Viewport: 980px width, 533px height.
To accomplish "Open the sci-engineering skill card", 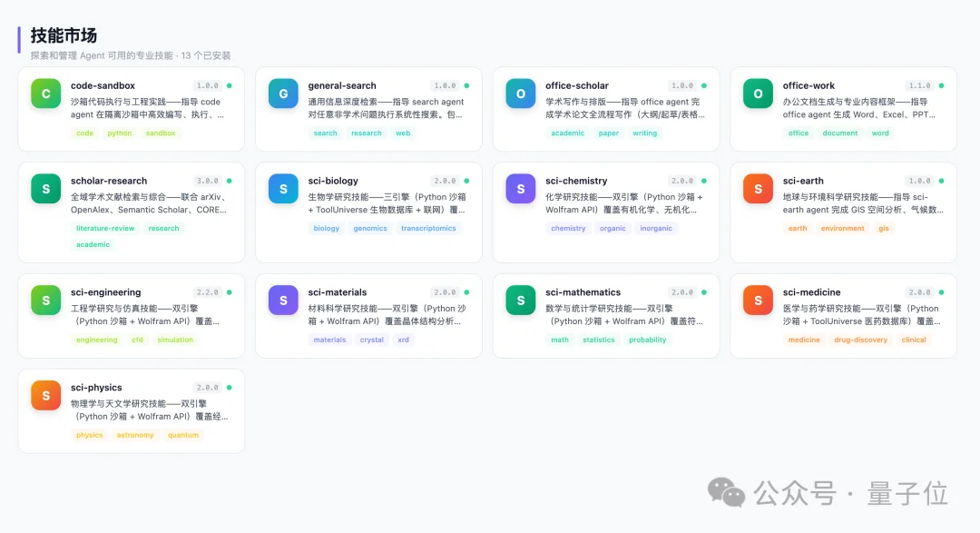I will 131,316.
